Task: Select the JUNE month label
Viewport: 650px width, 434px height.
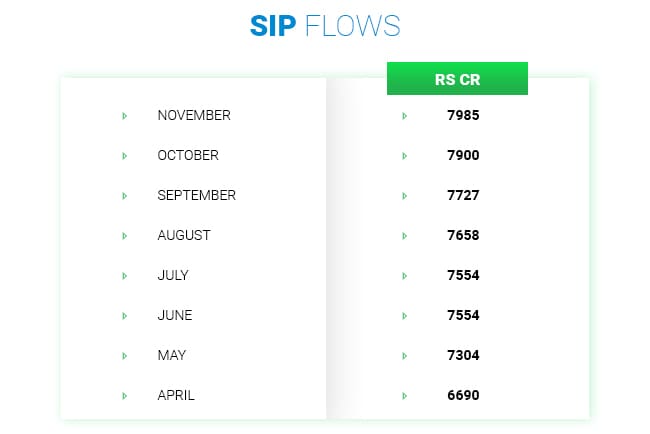Action: click(x=175, y=316)
